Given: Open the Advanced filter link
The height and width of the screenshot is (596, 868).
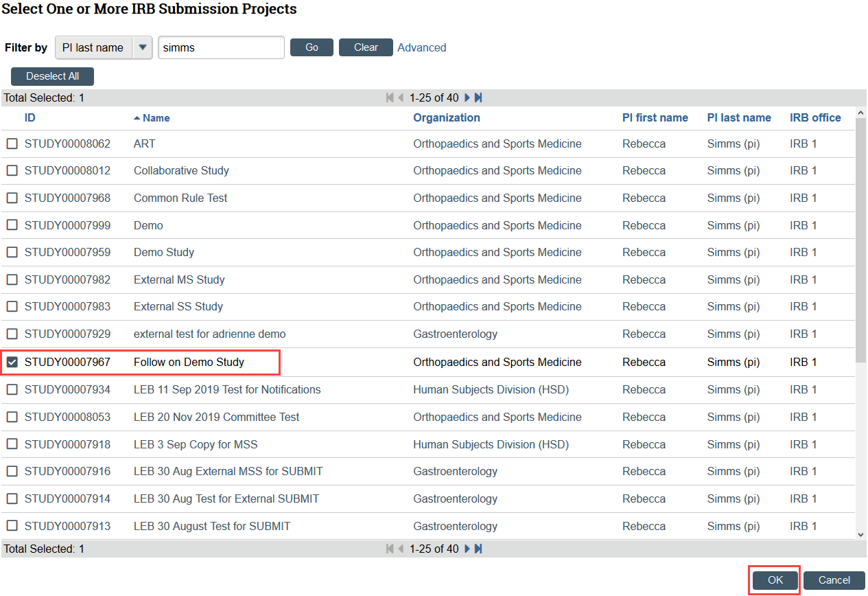Looking at the screenshot, I should 422,47.
